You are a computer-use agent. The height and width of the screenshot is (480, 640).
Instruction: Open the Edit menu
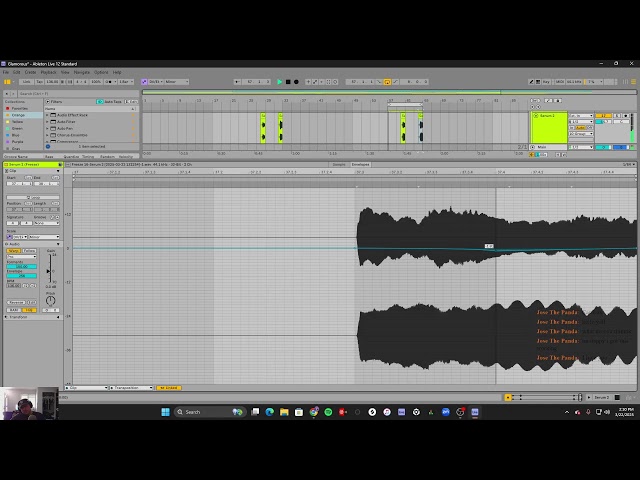pos(16,72)
